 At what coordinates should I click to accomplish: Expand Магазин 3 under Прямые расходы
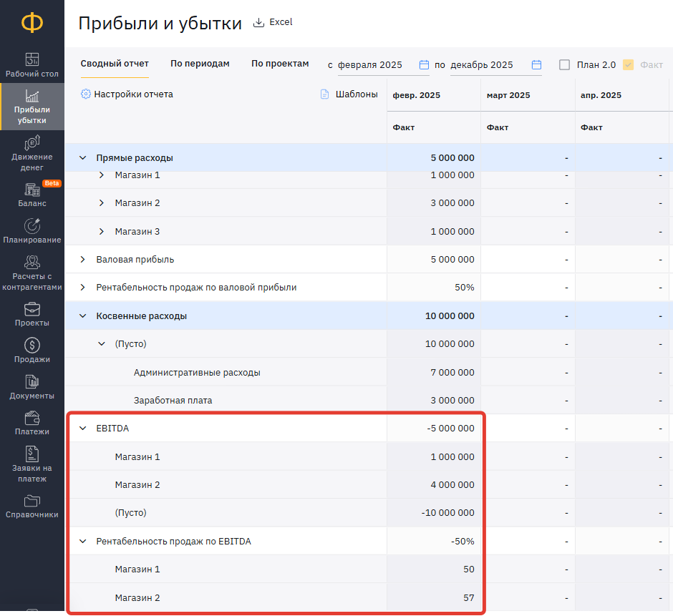point(102,232)
